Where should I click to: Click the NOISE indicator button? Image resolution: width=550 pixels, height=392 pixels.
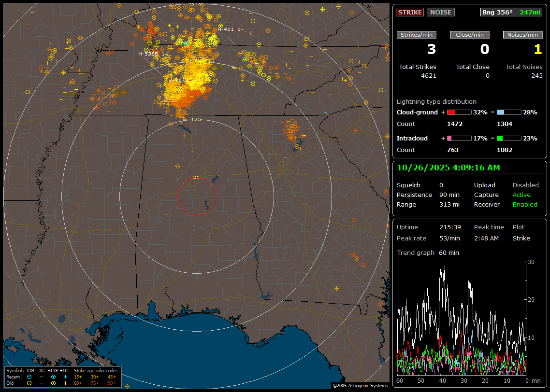(440, 12)
